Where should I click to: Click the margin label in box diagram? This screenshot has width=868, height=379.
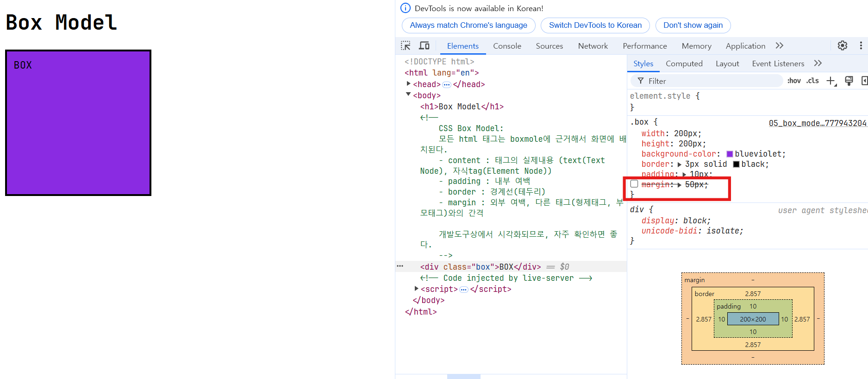tap(694, 280)
